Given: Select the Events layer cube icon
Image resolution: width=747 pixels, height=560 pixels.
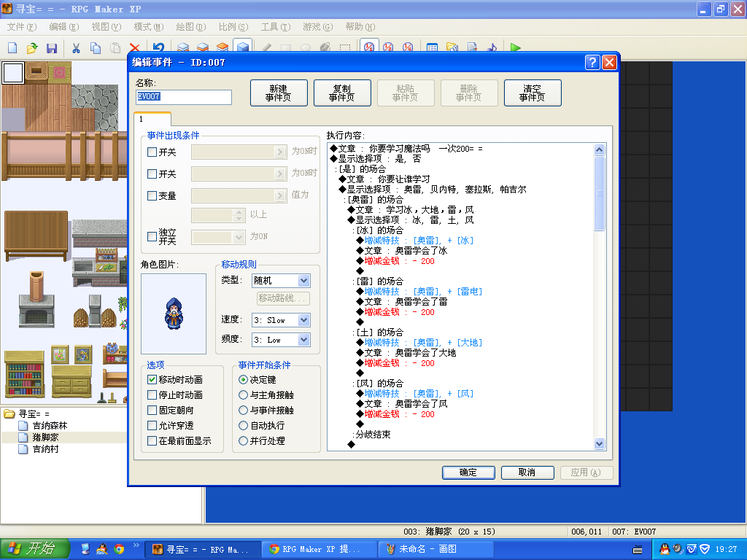Looking at the screenshot, I should click(242, 46).
